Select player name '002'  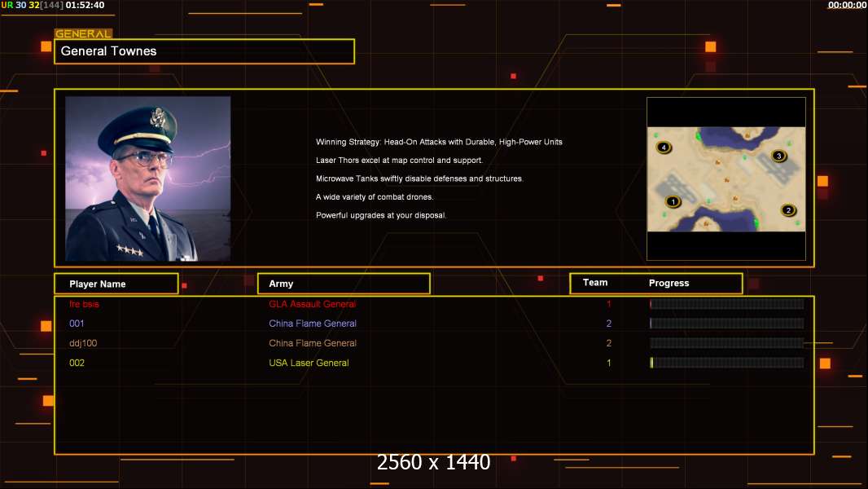(77, 363)
